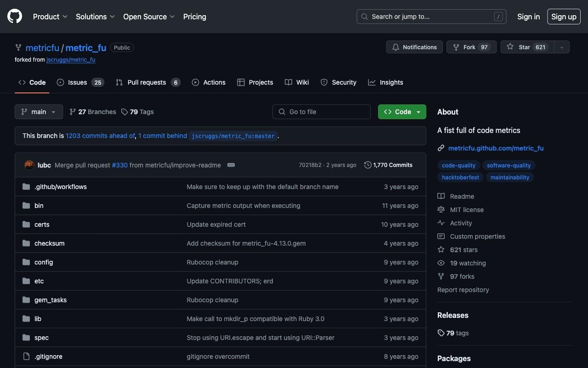
Task: Expand commit message ellipsis button
Action: (231, 165)
